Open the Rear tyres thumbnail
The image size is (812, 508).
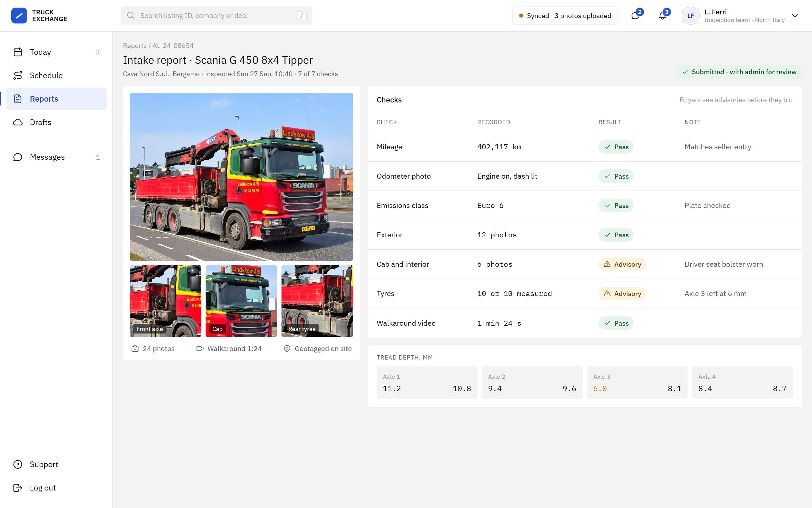click(317, 301)
